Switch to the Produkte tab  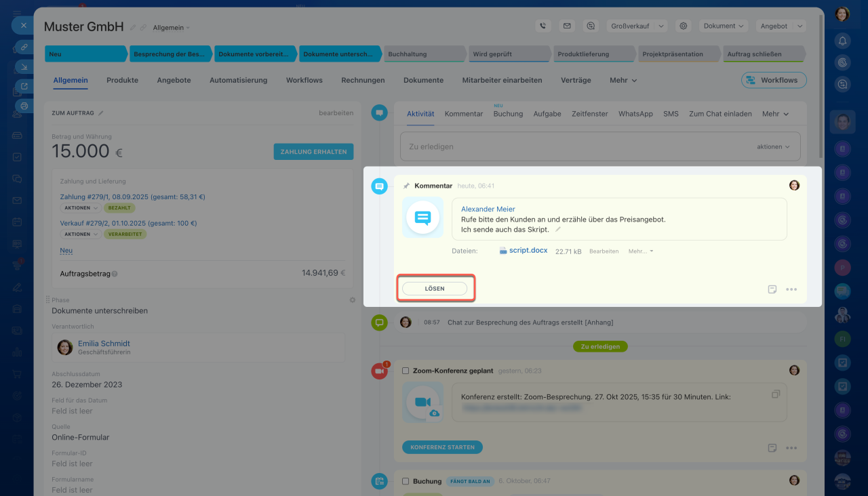tap(122, 80)
